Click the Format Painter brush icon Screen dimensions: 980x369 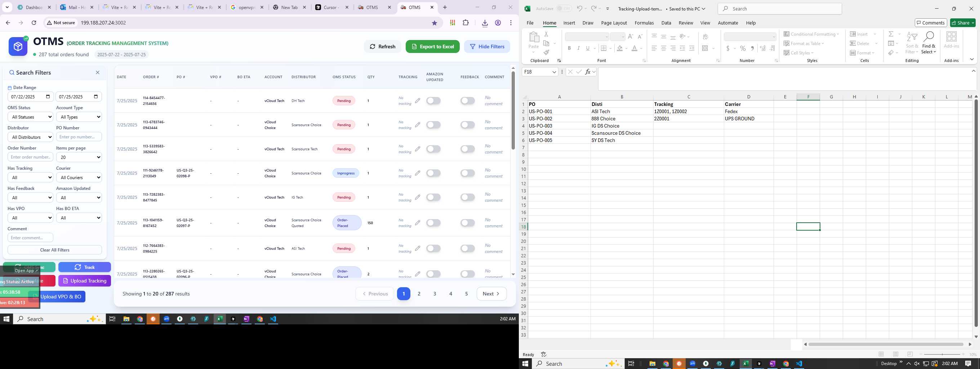pos(546,53)
